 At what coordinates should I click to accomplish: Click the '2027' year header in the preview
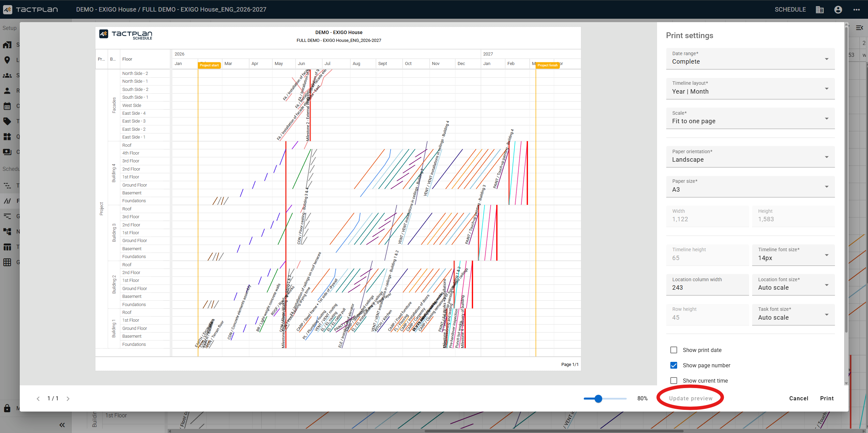[488, 54]
